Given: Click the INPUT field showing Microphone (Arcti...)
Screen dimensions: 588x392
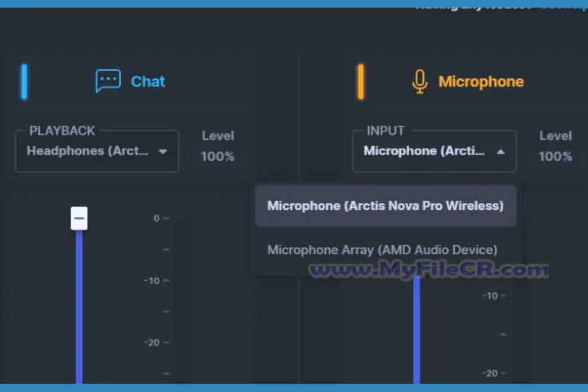Looking at the screenshot, I should [424, 151].
